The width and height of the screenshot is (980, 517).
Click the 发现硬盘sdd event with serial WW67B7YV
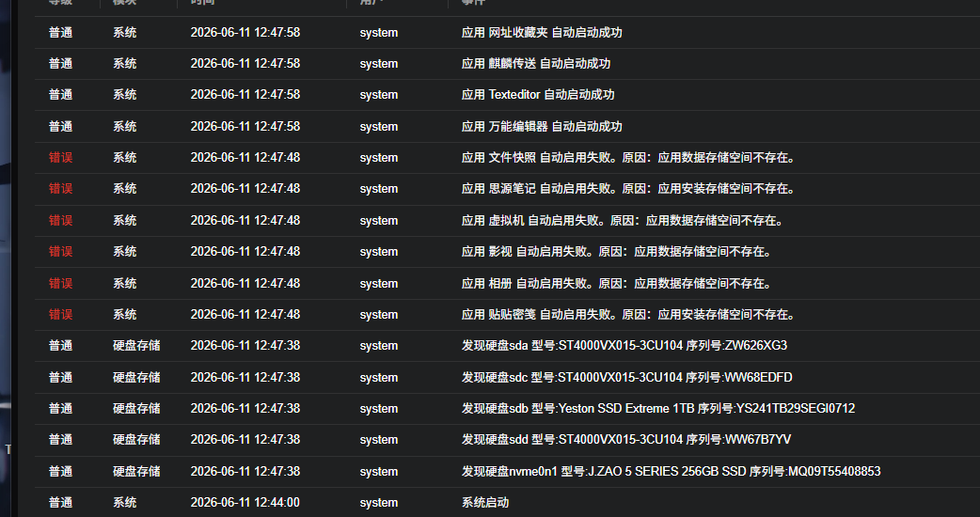(626, 440)
